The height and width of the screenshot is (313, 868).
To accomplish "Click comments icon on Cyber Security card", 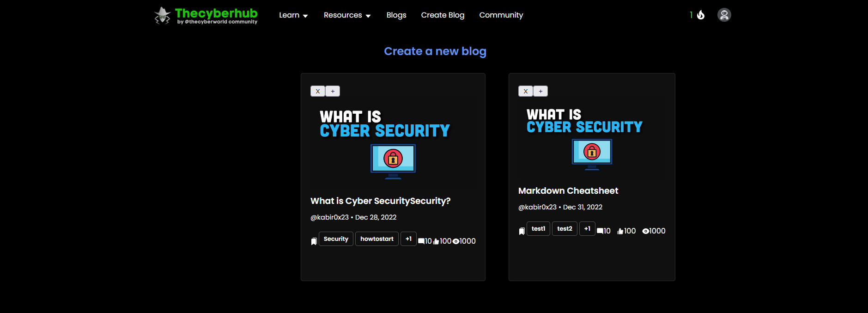I will [421, 241].
